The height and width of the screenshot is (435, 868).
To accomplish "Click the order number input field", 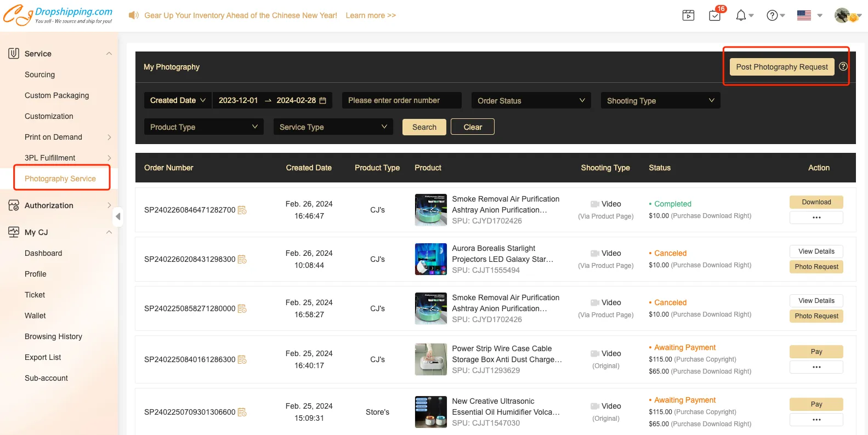I will click(401, 100).
